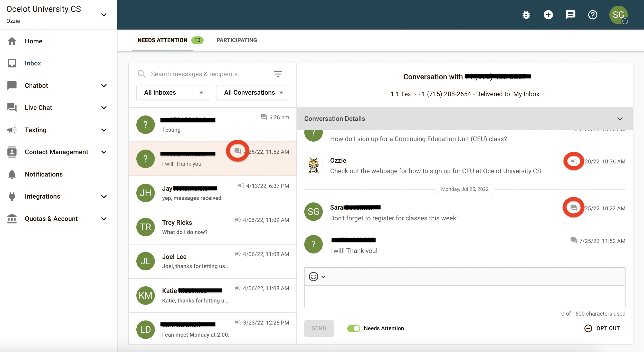Click the Inbox icon in the sidebar
Image resolution: width=644 pixels, height=352 pixels.
tap(12, 63)
